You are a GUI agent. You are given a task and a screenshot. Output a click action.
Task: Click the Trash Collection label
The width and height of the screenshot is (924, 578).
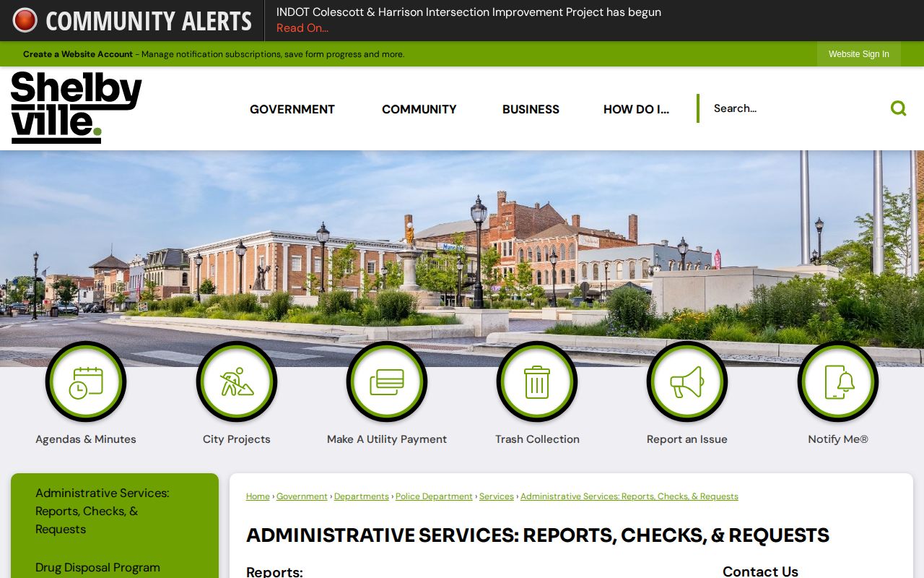coord(537,439)
